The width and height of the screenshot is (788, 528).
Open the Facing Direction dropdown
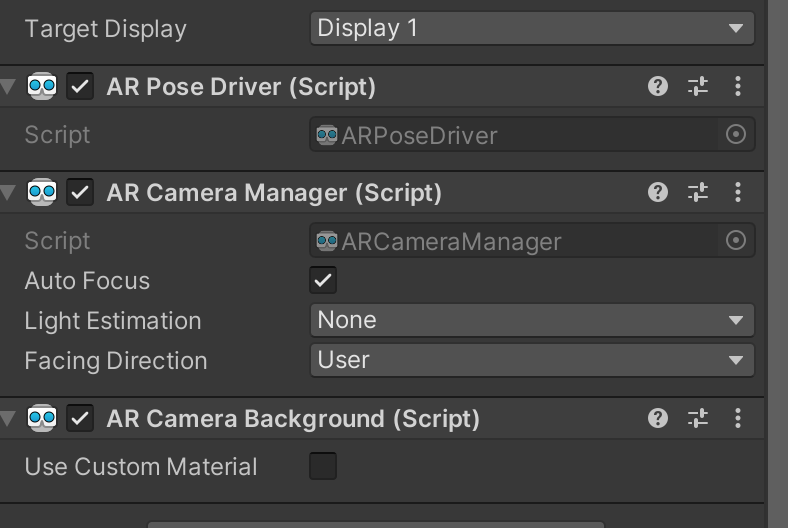tap(531, 360)
